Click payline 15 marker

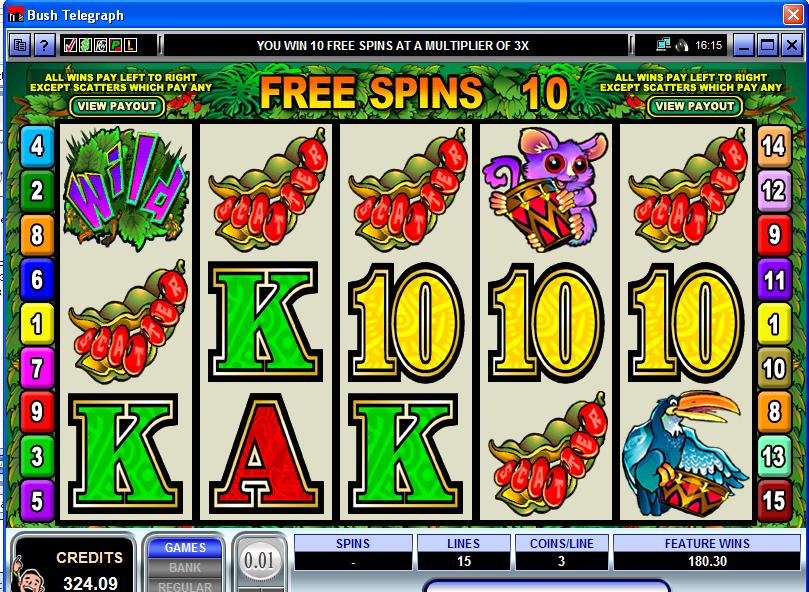774,500
